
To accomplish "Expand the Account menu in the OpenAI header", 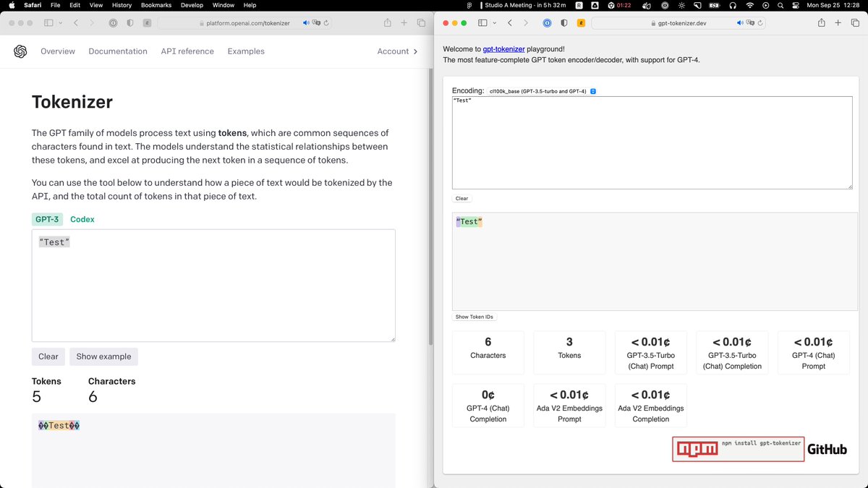I will 397,51.
